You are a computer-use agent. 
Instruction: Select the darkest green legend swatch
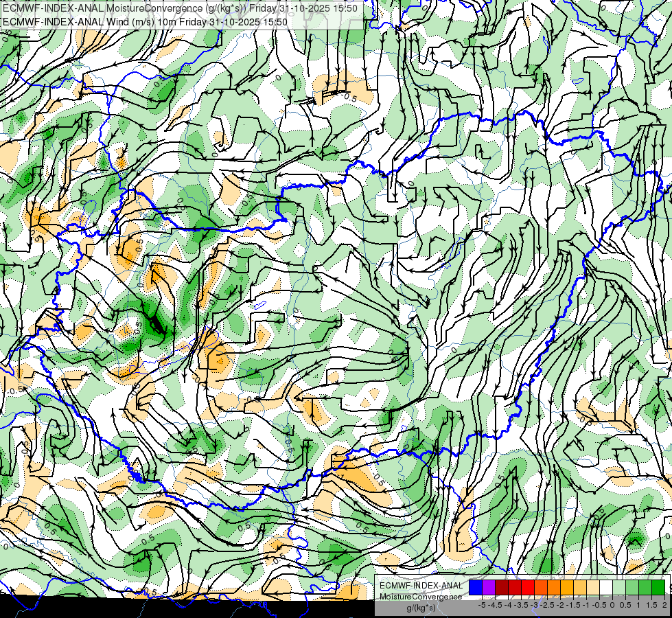pos(658,587)
